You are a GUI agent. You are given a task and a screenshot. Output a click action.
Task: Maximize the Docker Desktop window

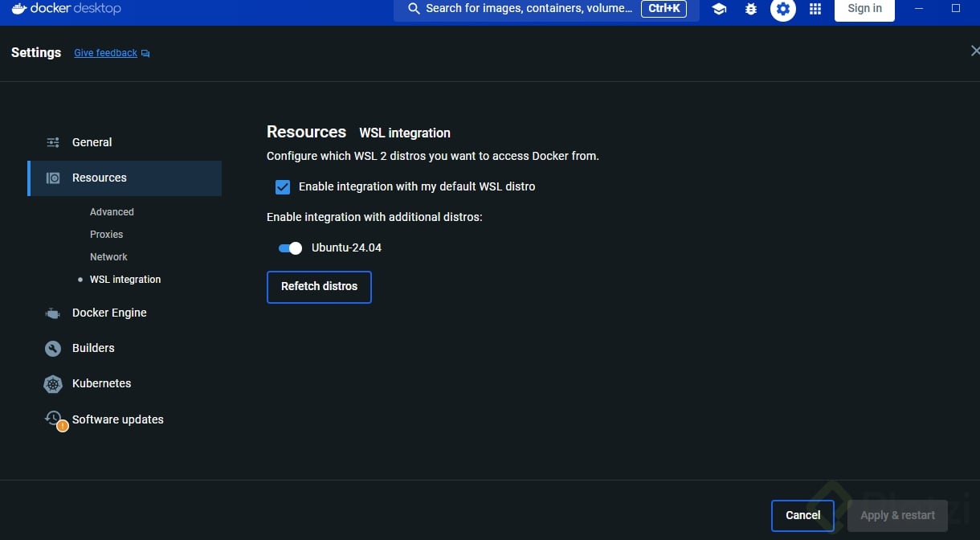956,8
